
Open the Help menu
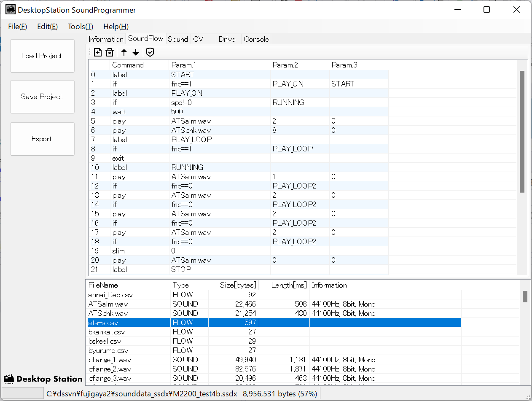(116, 27)
